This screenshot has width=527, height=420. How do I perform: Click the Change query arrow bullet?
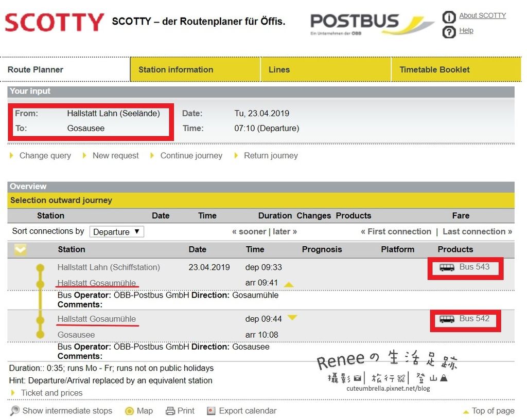click(x=11, y=155)
